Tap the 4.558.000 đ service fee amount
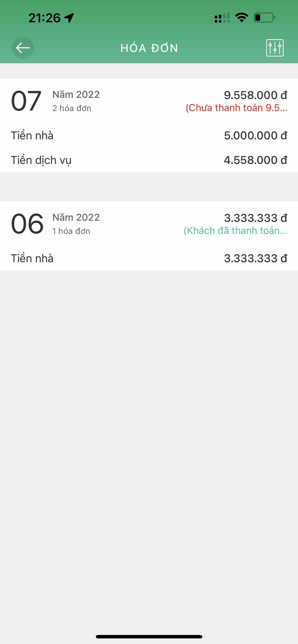 [255, 160]
